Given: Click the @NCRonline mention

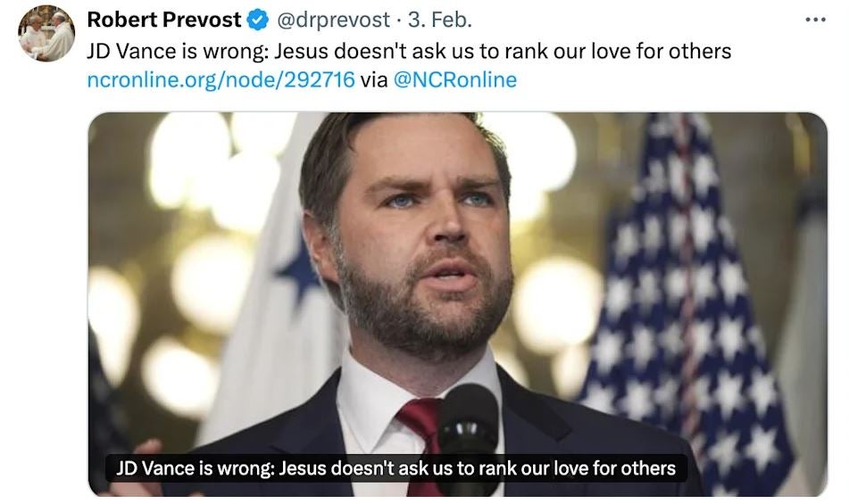Looking at the screenshot, I should pos(454,79).
